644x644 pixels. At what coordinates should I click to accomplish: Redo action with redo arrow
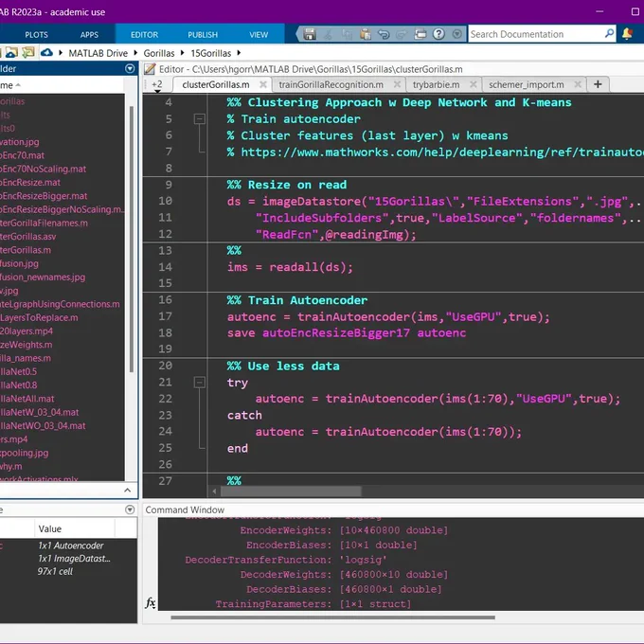point(402,34)
